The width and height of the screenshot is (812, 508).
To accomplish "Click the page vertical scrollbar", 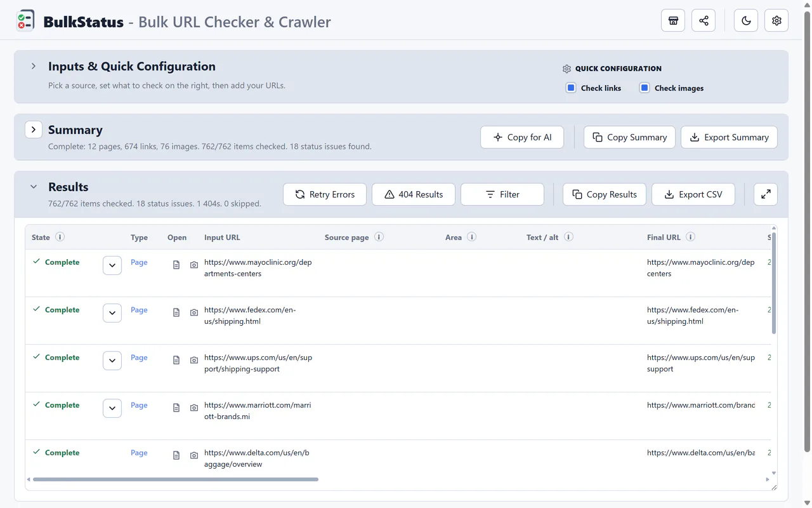I will point(808,232).
